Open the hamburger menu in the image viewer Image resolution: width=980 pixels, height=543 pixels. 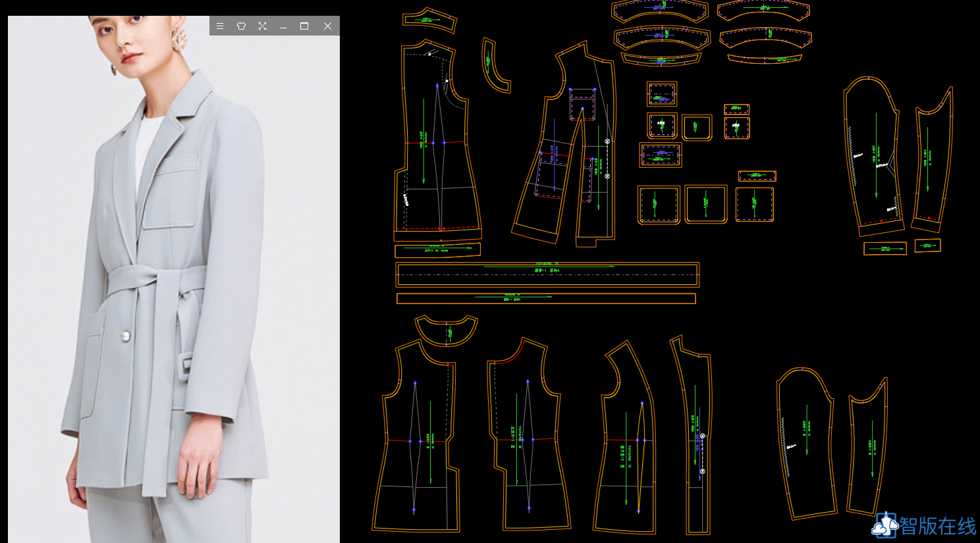220,26
